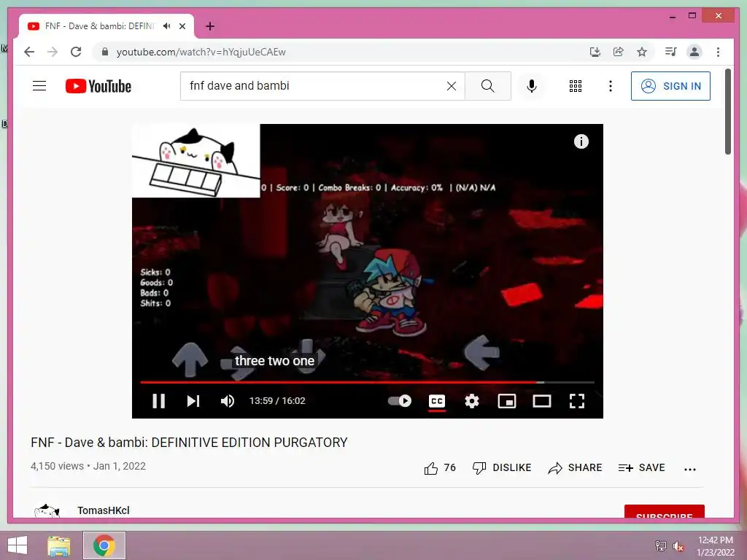Open muted volume icon in system tray
The image size is (747, 560).
(678, 545)
